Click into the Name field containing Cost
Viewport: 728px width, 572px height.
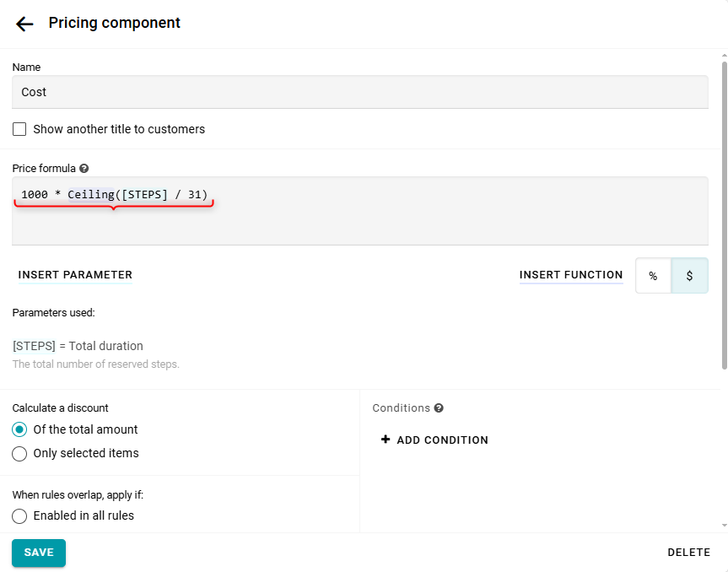pyautogui.click(x=360, y=92)
